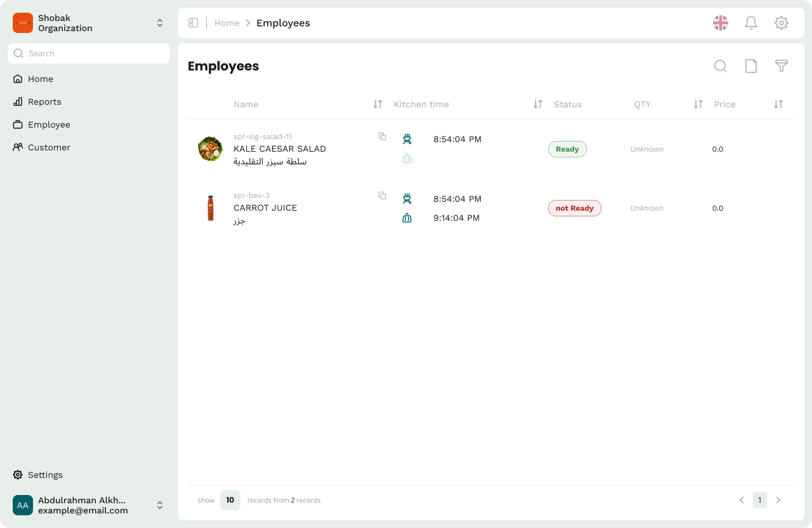Click the Kitchen time column header
The width and height of the screenshot is (812, 528).
[x=421, y=104]
